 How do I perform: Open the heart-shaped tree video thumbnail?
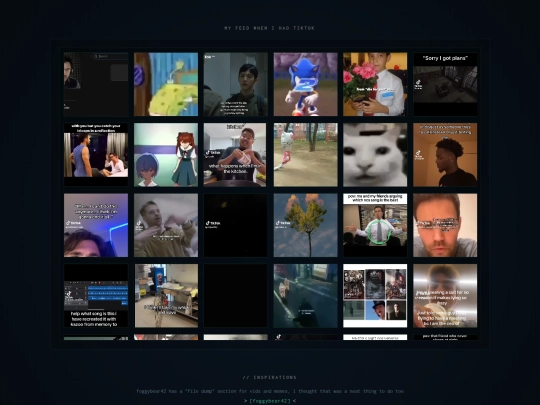[305, 225]
